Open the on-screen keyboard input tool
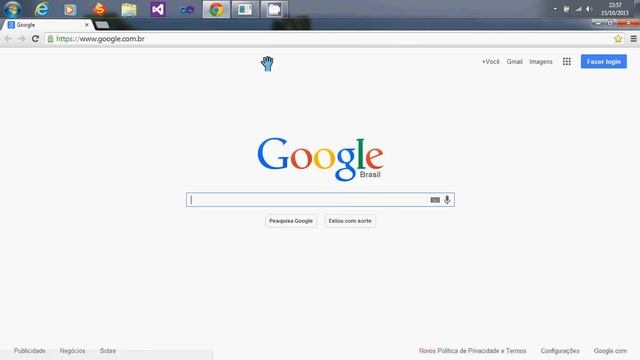Screen dimensions: 640x360 pos(435,200)
